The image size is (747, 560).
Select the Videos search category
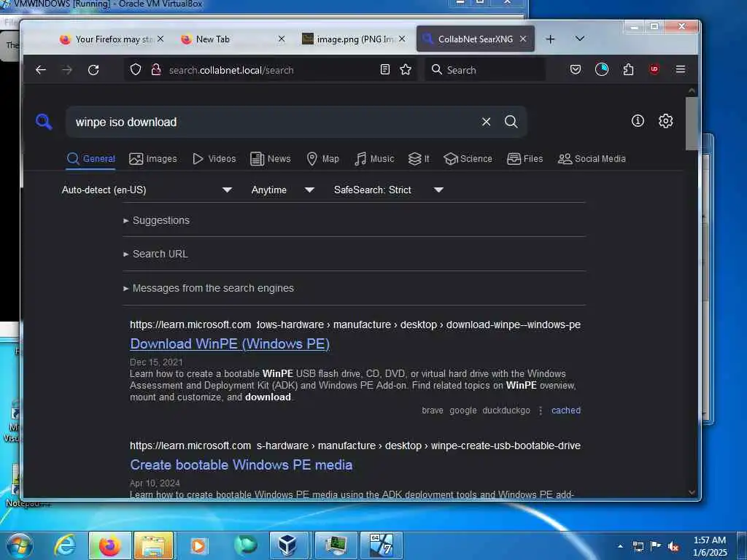pos(214,158)
